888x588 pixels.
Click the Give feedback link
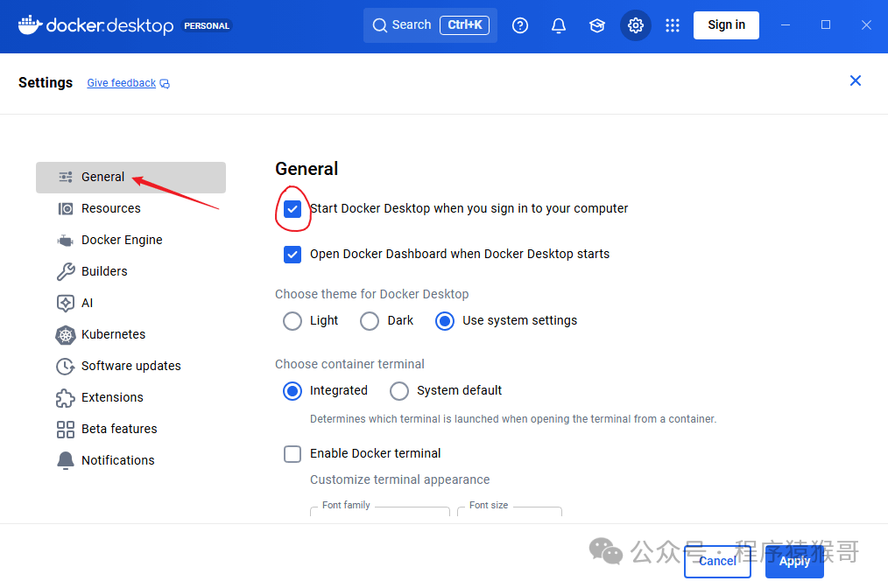click(x=122, y=83)
